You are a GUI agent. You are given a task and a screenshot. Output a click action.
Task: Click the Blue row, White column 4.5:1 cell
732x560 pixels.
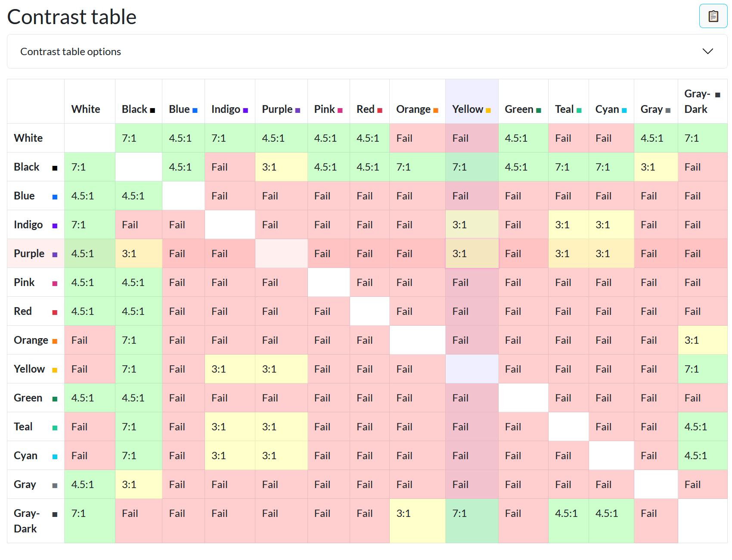[x=90, y=196]
